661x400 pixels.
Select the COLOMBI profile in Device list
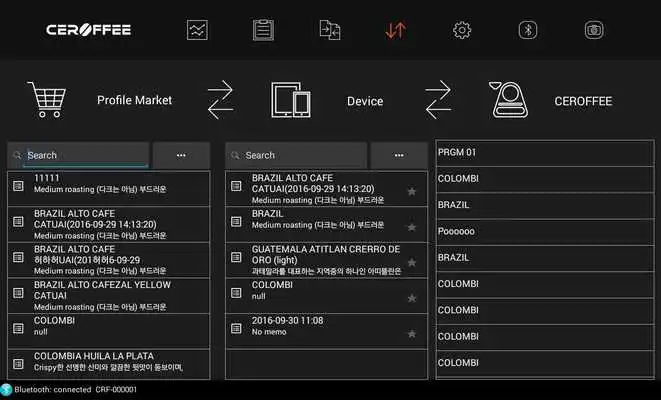326,295
